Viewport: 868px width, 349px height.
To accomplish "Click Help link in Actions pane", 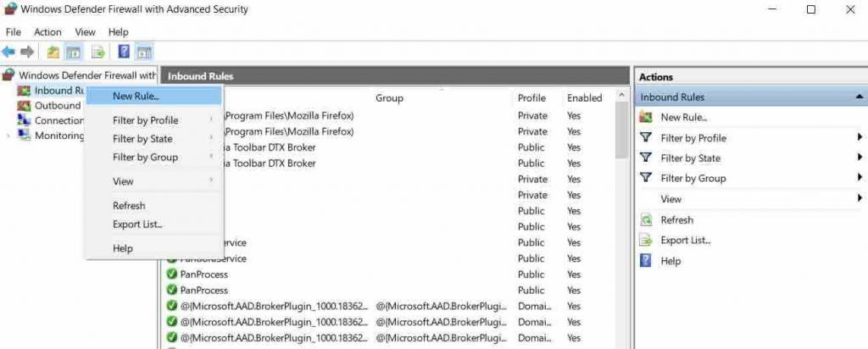I will click(670, 261).
